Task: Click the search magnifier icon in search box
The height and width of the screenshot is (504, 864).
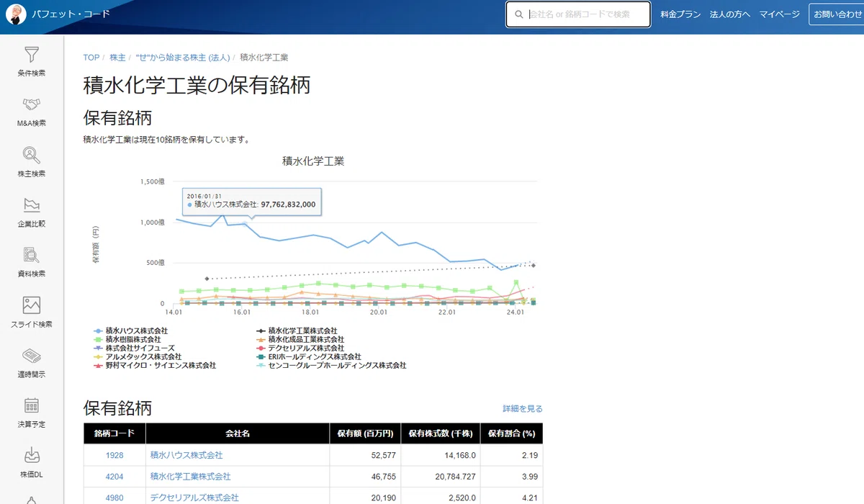Action: [x=519, y=14]
